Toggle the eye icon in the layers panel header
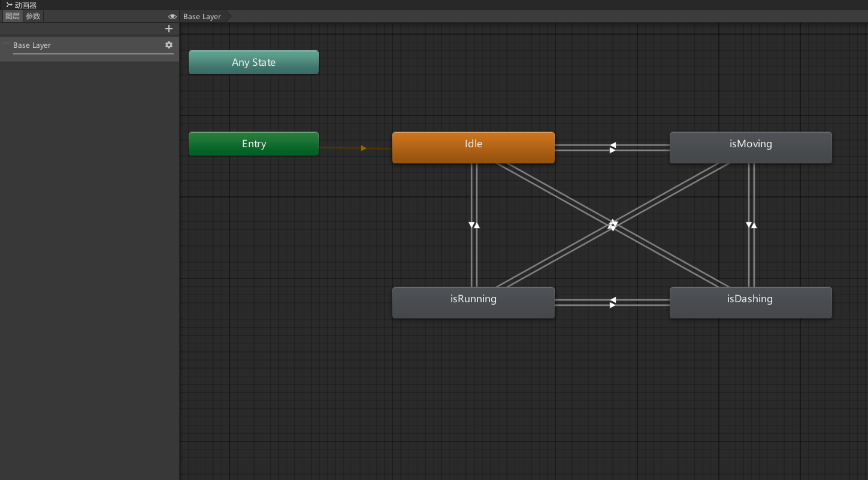 pos(172,17)
